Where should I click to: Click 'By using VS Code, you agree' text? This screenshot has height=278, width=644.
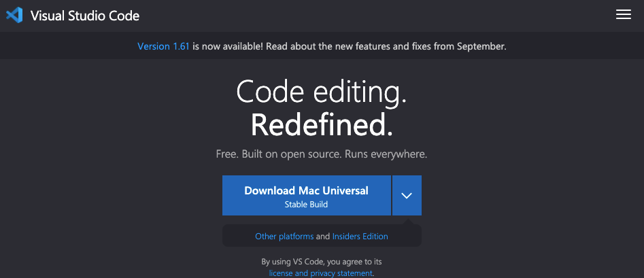point(322,262)
